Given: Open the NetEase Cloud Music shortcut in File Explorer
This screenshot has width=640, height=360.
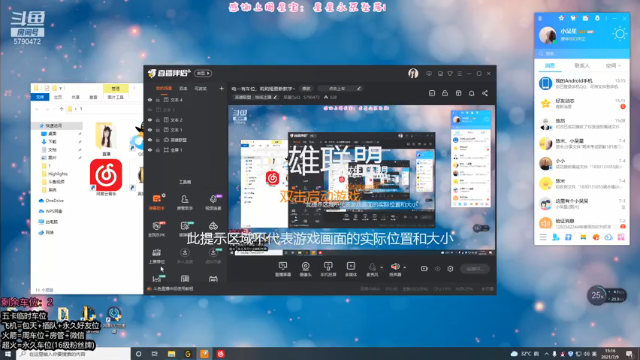Looking at the screenshot, I should point(106,177).
